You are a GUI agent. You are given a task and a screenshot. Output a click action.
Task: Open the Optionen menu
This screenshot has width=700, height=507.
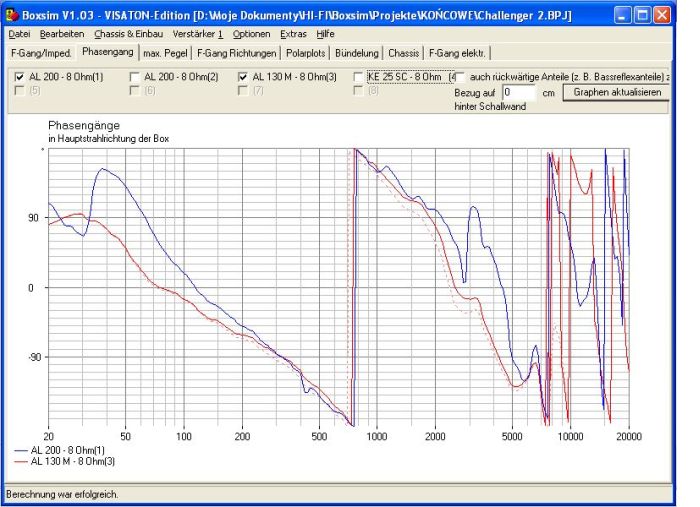[x=251, y=34]
